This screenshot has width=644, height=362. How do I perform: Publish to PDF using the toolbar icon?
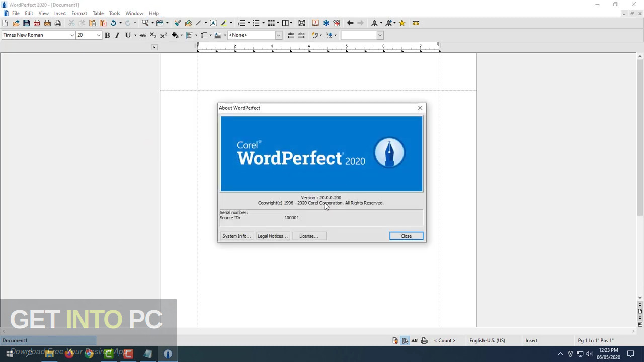pos(37,23)
